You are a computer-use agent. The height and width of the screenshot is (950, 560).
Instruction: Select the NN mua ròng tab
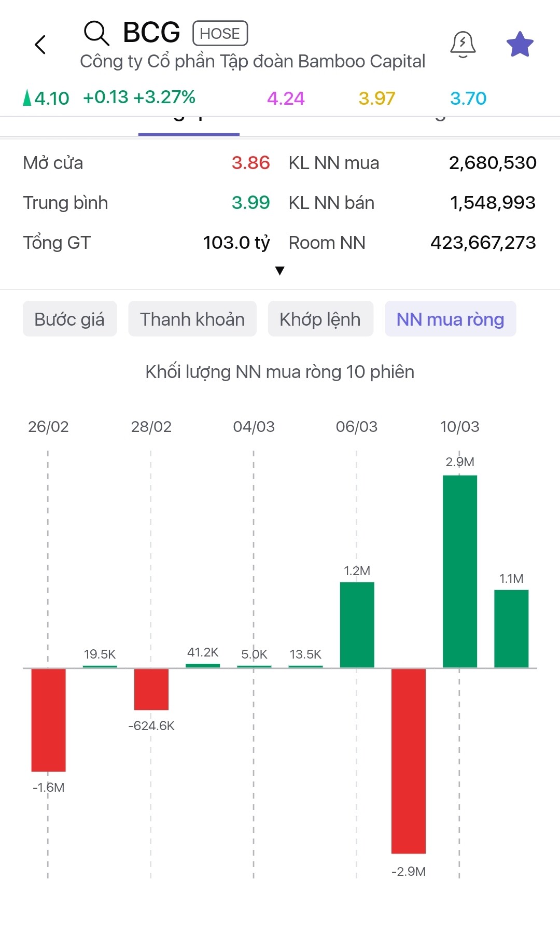[450, 319]
